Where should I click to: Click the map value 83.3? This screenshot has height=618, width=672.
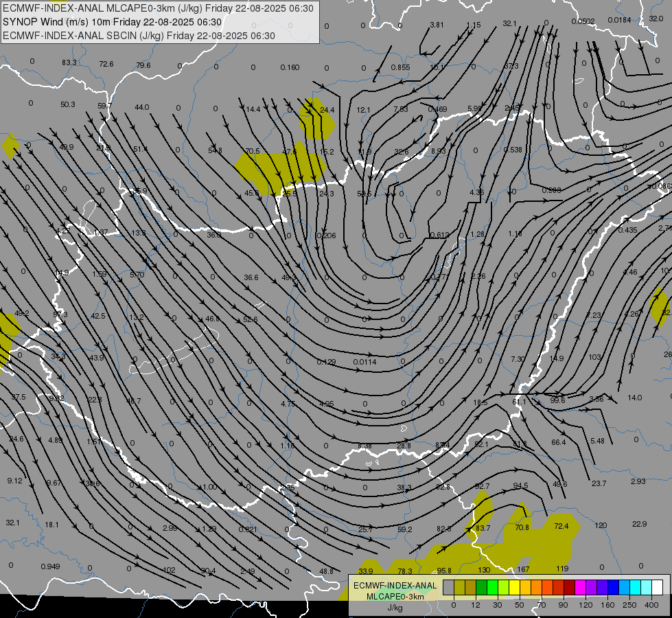(x=69, y=62)
